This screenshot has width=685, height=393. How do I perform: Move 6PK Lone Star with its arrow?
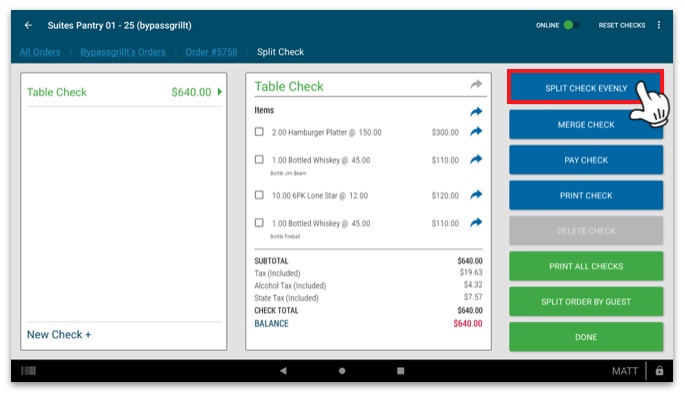click(476, 195)
